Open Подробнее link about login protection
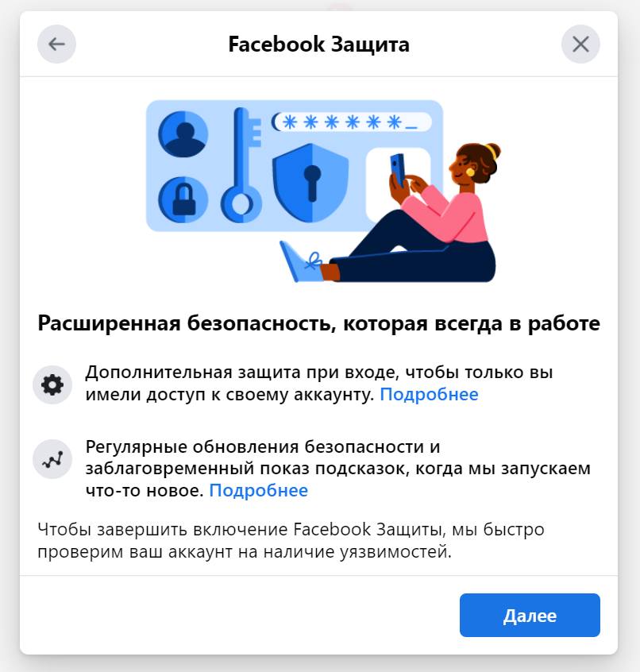Image resolution: width=640 pixels, height=672 pixels. pos(429,394)
